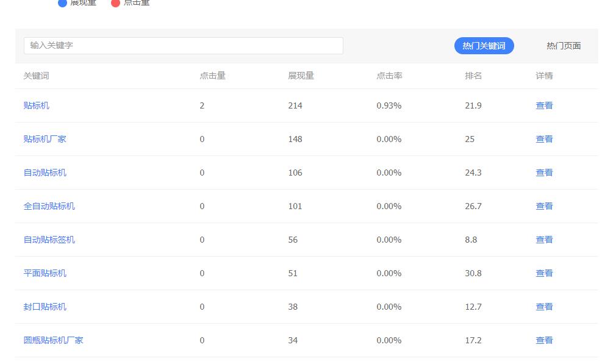View details for 贴标机 via 查看
The image size is (602, 364).
coord(543,105)
